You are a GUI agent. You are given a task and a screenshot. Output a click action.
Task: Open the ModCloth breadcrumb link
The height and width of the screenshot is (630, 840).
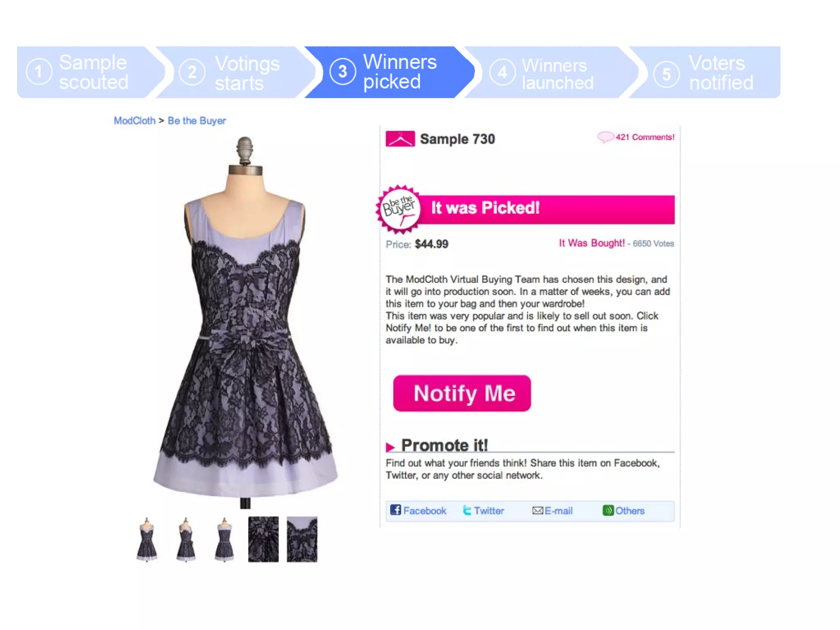click(135, 121)
